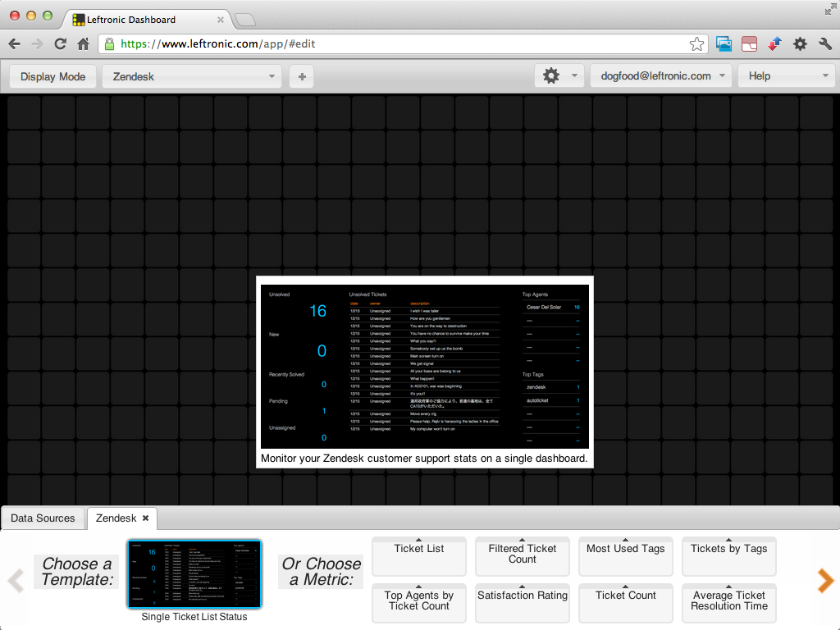
Task: Click the browser reload icon
Action: tap(60, 44)
